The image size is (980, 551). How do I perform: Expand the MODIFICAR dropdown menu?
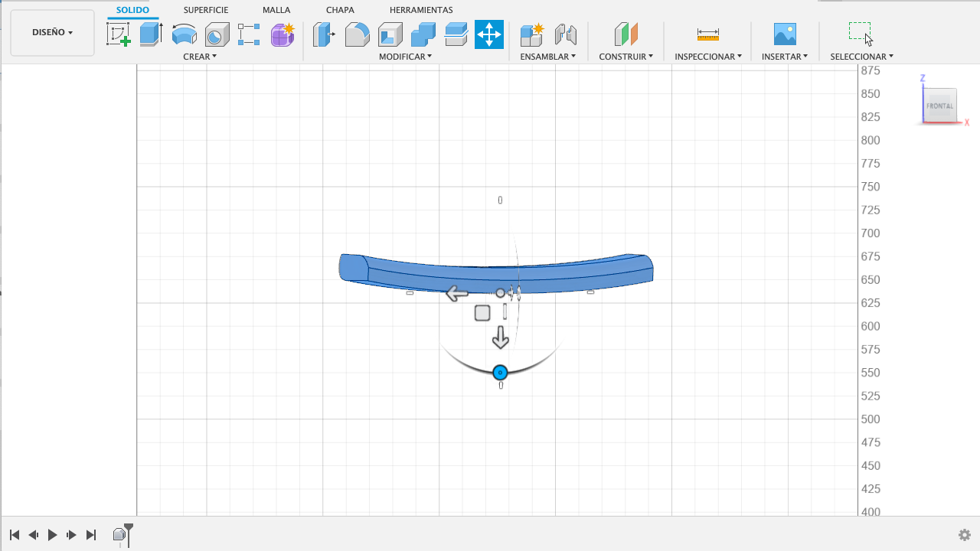(x=405, y=57)
